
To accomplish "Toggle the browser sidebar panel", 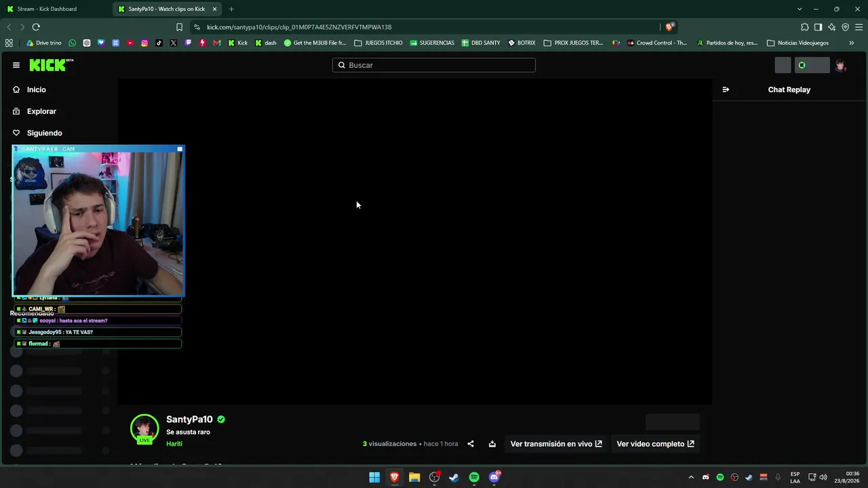I will click(818, 27).
